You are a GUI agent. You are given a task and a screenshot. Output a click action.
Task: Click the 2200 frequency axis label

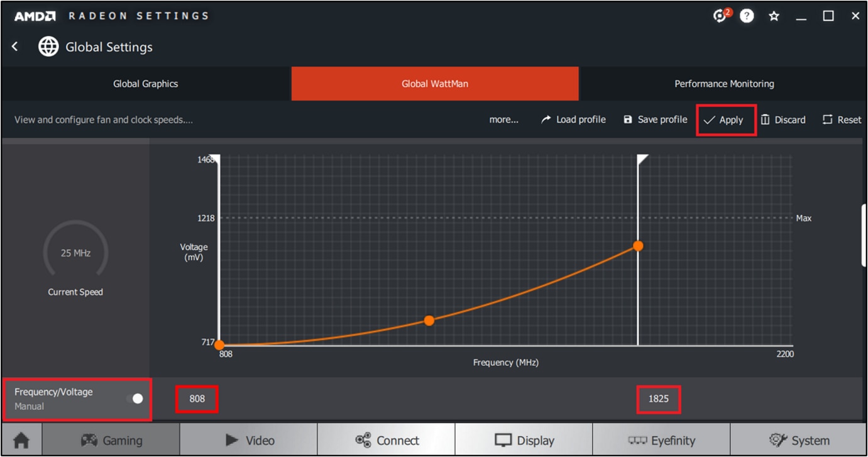[x=784, y=354]
